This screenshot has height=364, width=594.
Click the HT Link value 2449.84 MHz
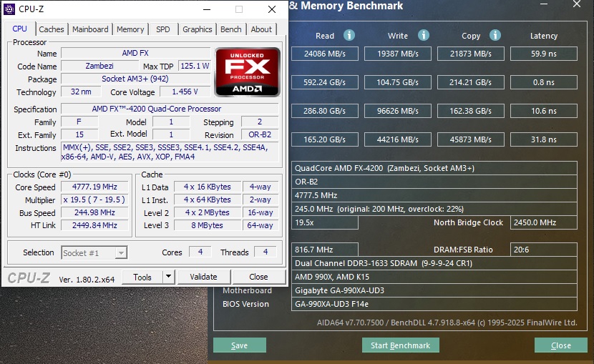(x=94, y=225)
